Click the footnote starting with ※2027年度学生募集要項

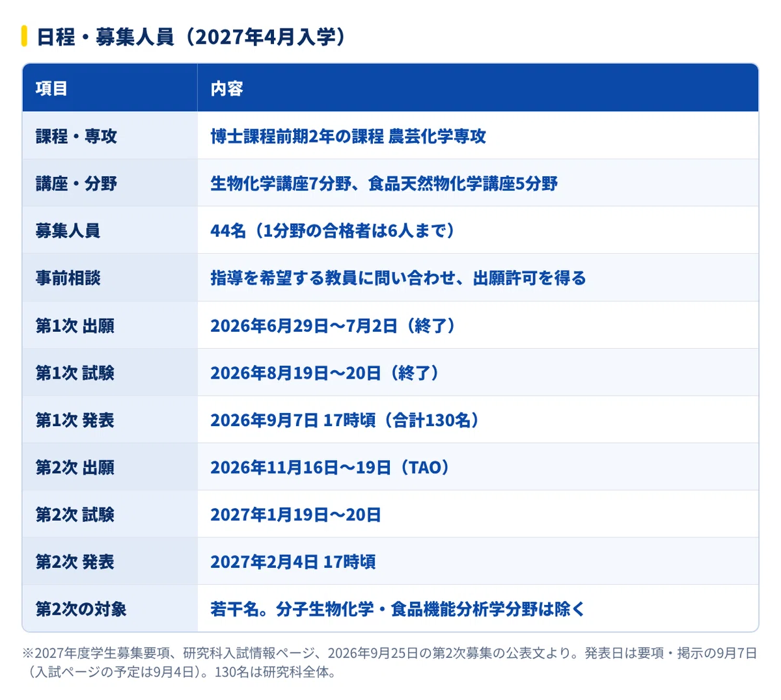coord(390,662)
